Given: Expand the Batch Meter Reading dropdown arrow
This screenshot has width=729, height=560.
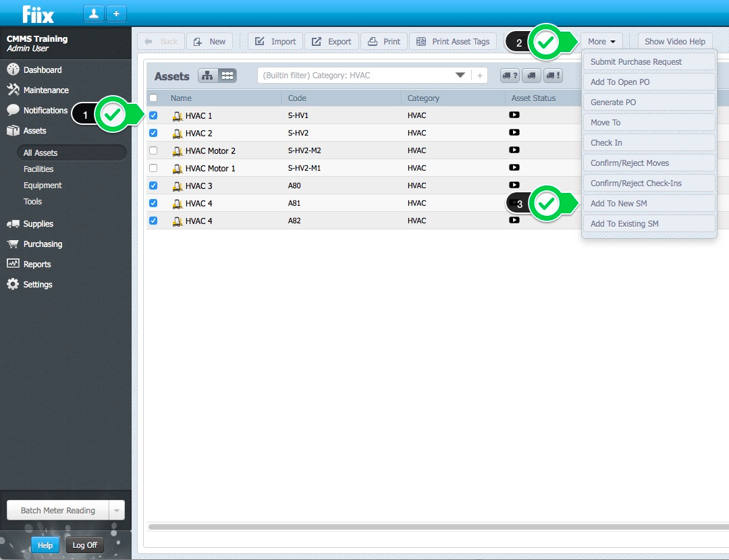Looking at the screenshot, I should (x=116, y=511).
